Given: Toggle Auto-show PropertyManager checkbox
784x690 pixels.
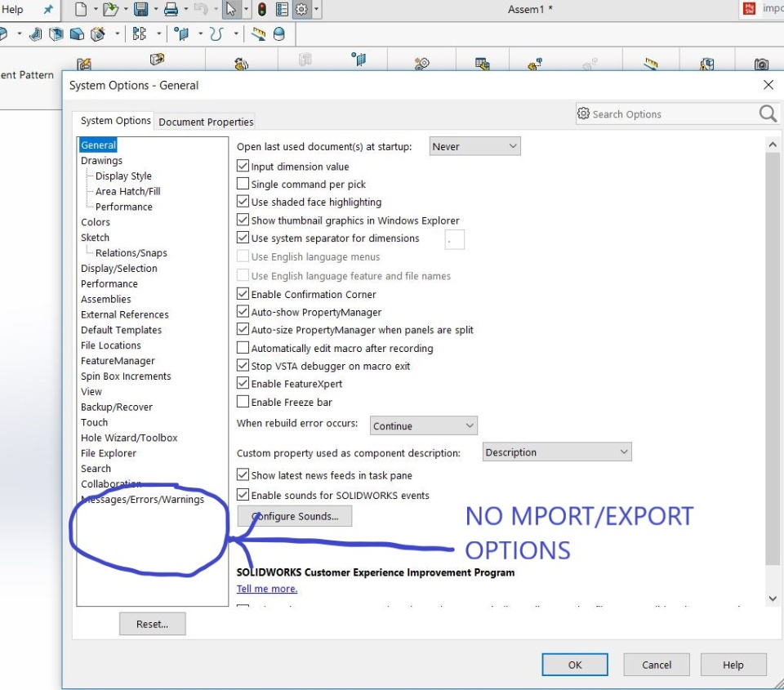Looking at the screenshot, I should click(x=243, y=311).
